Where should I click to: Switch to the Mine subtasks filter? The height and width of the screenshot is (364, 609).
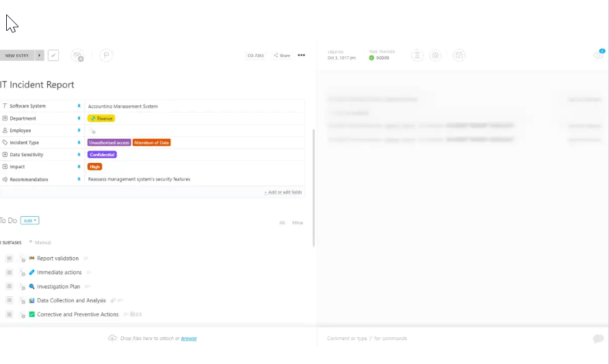(x=298, y=222)
